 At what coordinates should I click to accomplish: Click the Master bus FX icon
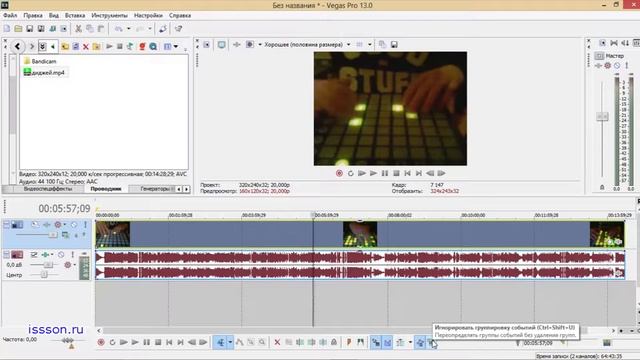599,66
